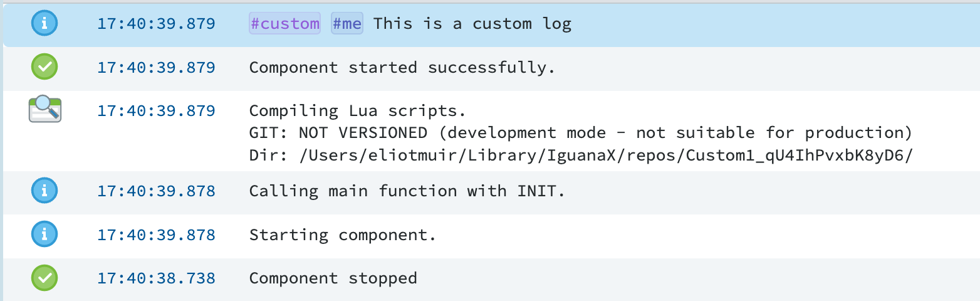Image resolution: width=980 pixels, height=301 pixels.
Task: Open the magnifier icon for Compiling Lua scripts
Action: [45, 109]
